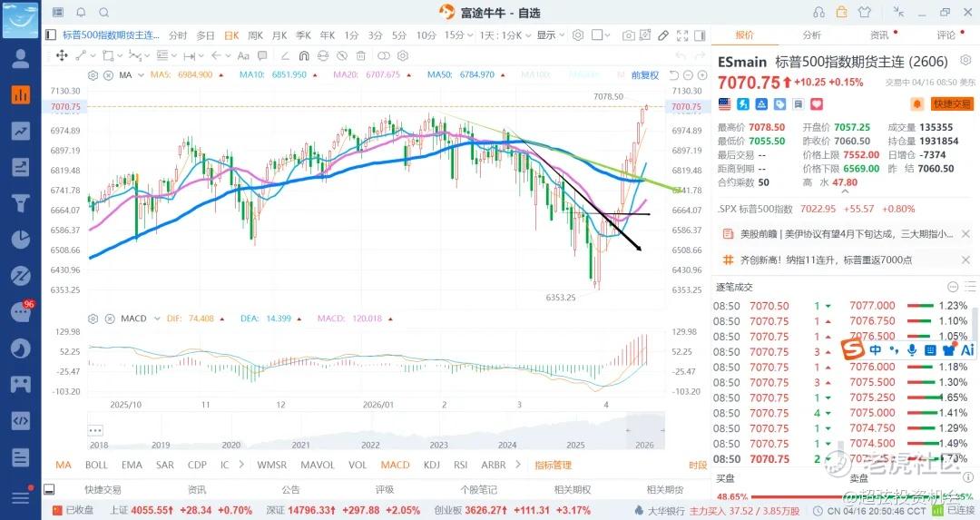Take a chart screenshot with camera icon

[628, 35]
